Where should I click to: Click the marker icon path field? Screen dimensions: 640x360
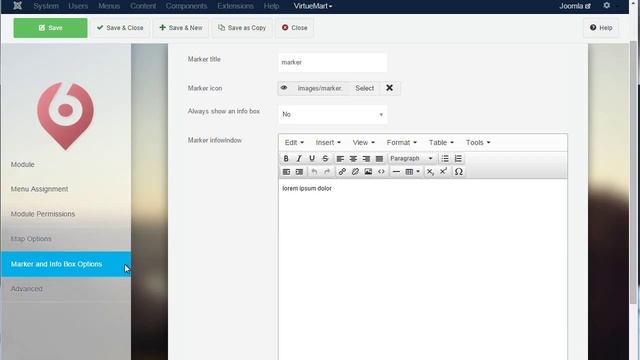pyautogui.click(x=320, y=88)
